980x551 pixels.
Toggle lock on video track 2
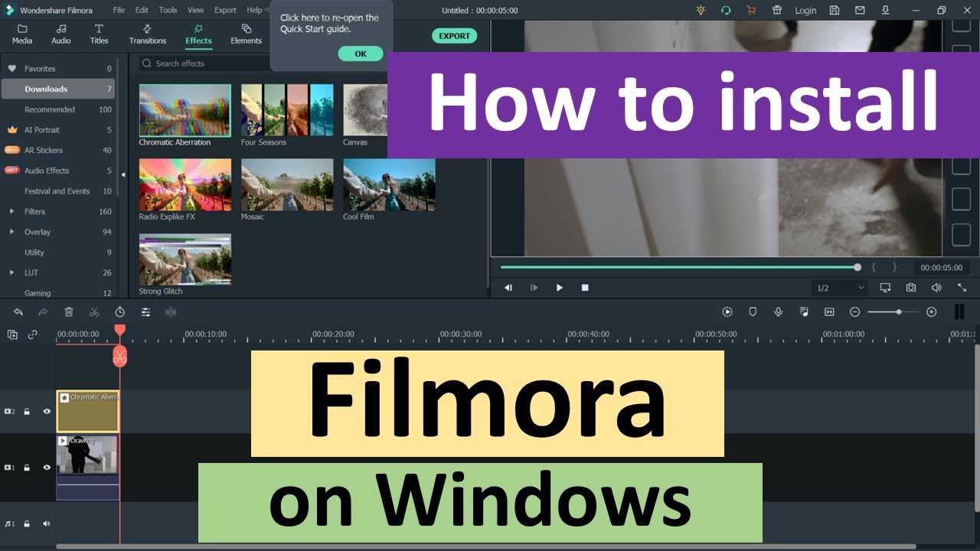coord(27,412)
